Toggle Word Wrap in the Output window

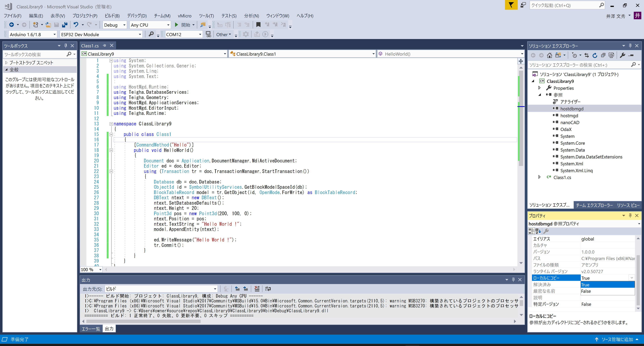tap(268, 289)
